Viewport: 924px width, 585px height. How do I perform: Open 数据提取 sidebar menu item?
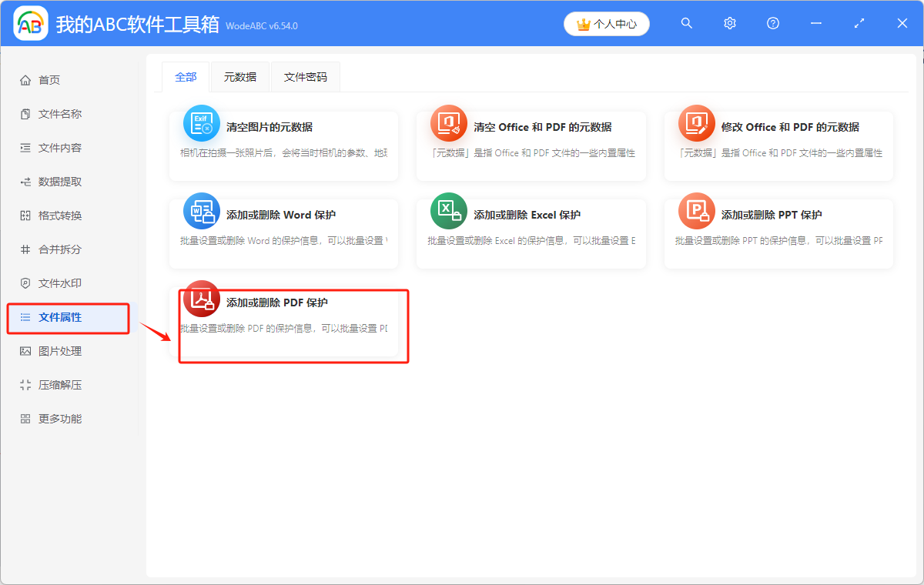coord(60,182)
